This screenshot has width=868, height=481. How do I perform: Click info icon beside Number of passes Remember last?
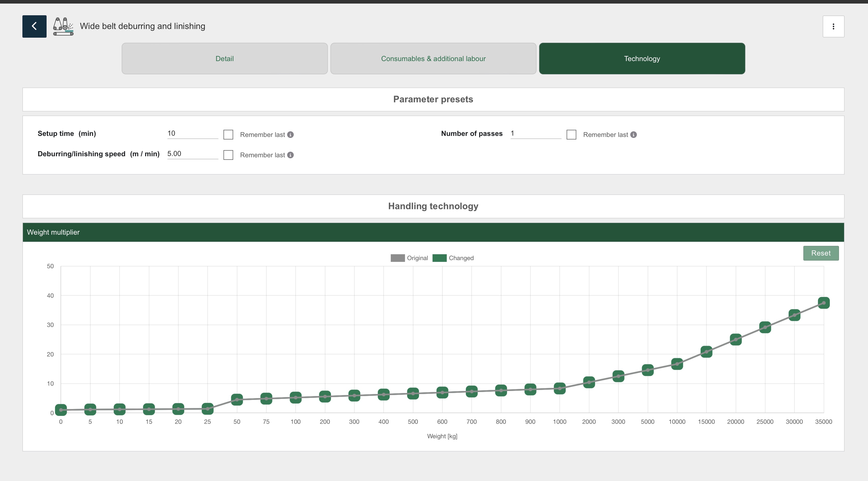coord(634,135)
